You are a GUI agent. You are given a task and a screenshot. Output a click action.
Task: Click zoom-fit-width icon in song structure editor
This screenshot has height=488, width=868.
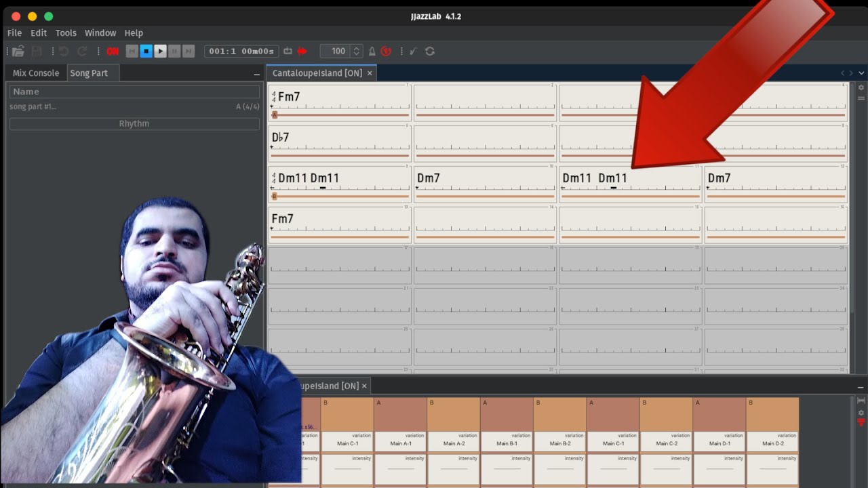click(861, 401)
